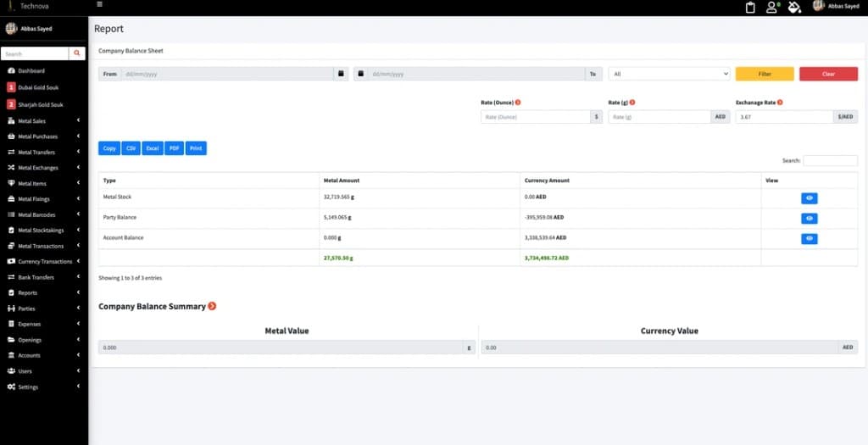Click the Dashboard gauge icon in sidebar
Screen dimensions: 868x445
click(11, 71)
